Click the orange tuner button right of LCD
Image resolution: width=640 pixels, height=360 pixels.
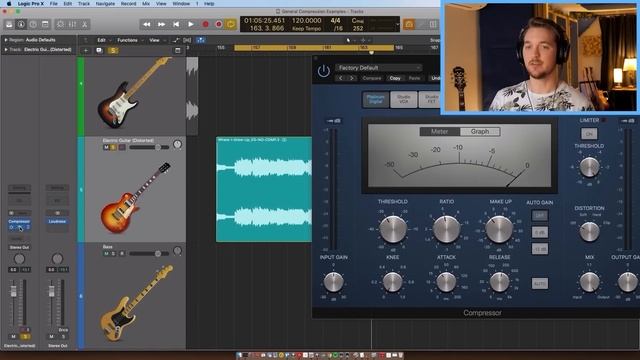(x=409, y=24)
